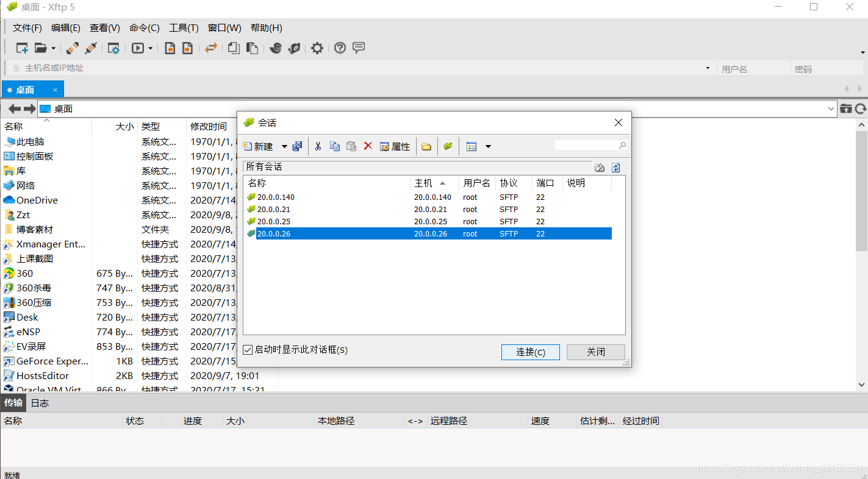Screen dimensions: 868x479
Task: Click the new session toolbar icon
Action: tap(22, 48)
